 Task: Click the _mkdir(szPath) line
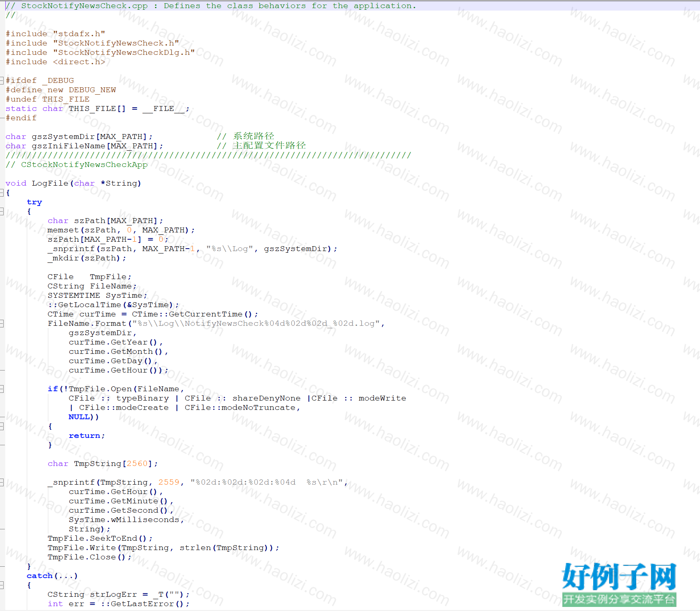point(87,258)
